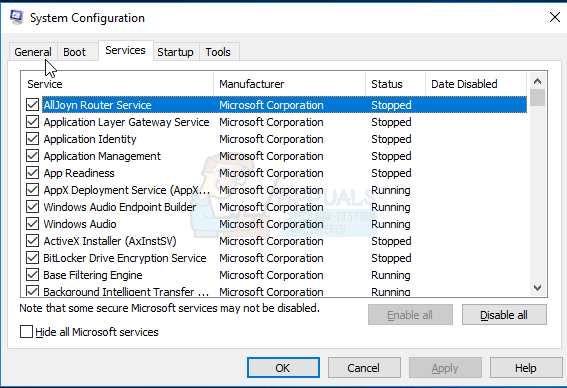
Task: Confirm with the OK button
Action: point(283,368)
